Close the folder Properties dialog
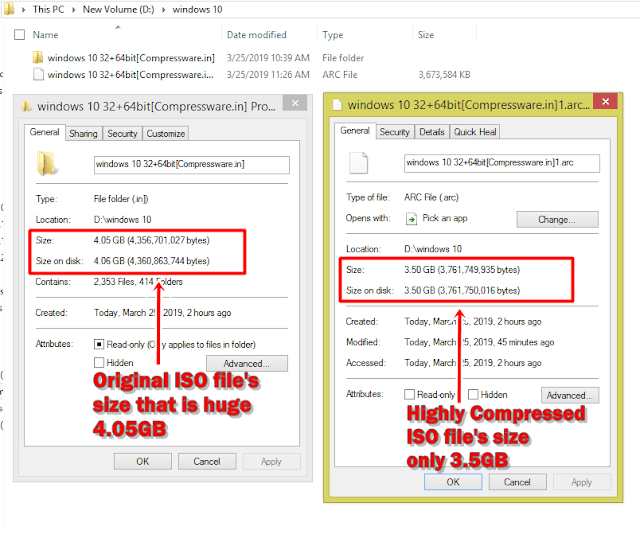Image resolution: width=640 pixels, height=542 pixels. click(295, 103)
